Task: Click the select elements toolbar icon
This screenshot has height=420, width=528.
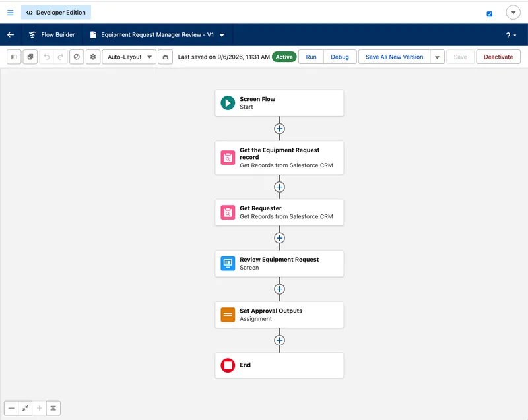Action: tap(30, 57)
